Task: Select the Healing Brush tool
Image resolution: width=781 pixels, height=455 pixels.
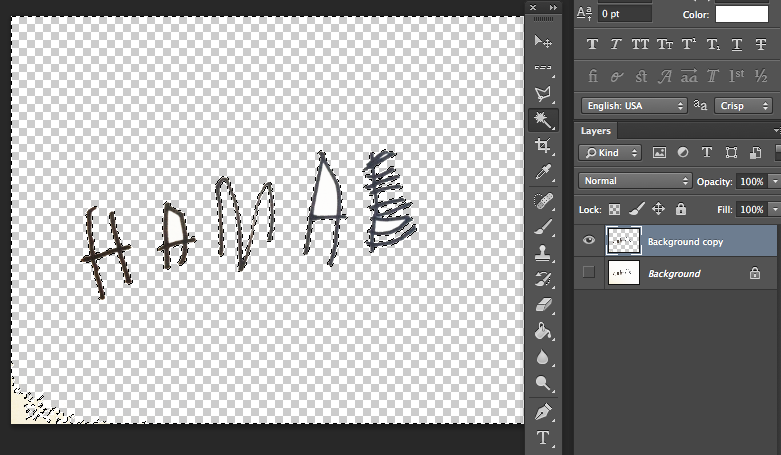Action: point(542,201)
